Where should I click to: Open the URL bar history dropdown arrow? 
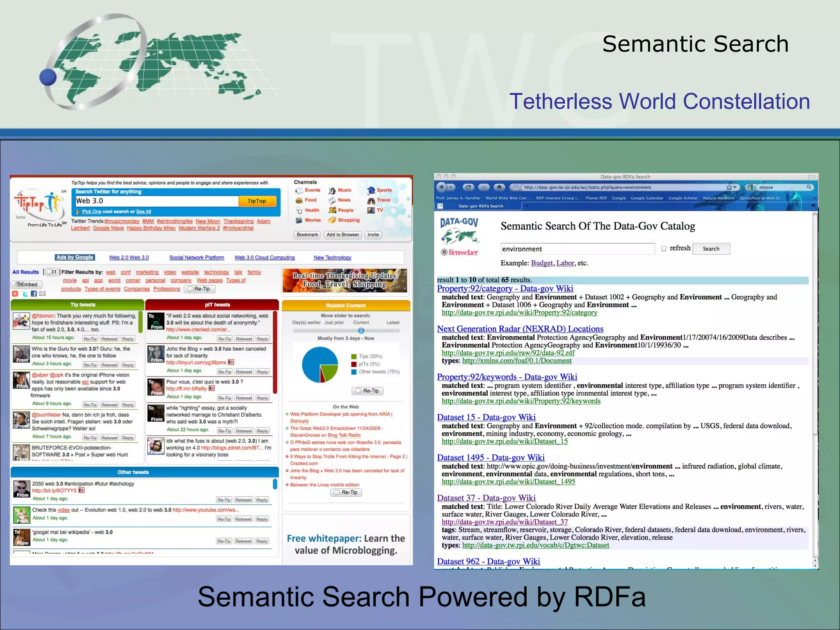pos(735,187)
